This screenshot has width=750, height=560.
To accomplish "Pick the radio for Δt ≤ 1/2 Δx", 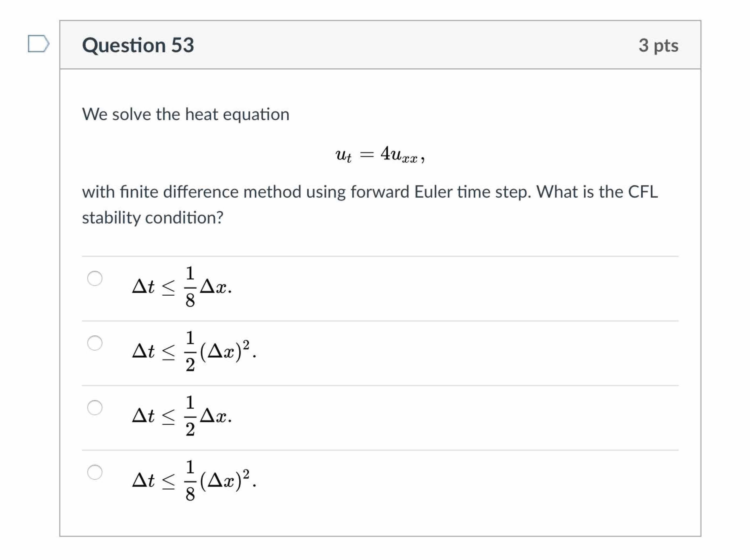I will [x=95, y=407].
